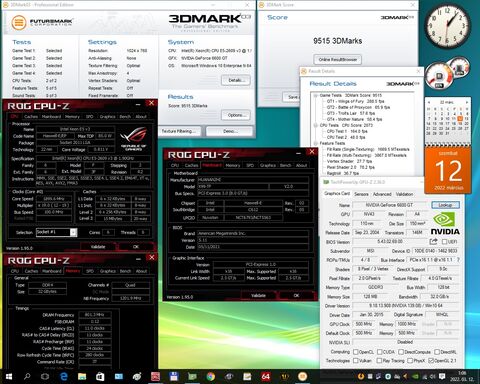Click the Texture Filtering... button
The image size is (480, 384).
click(180, 131)
